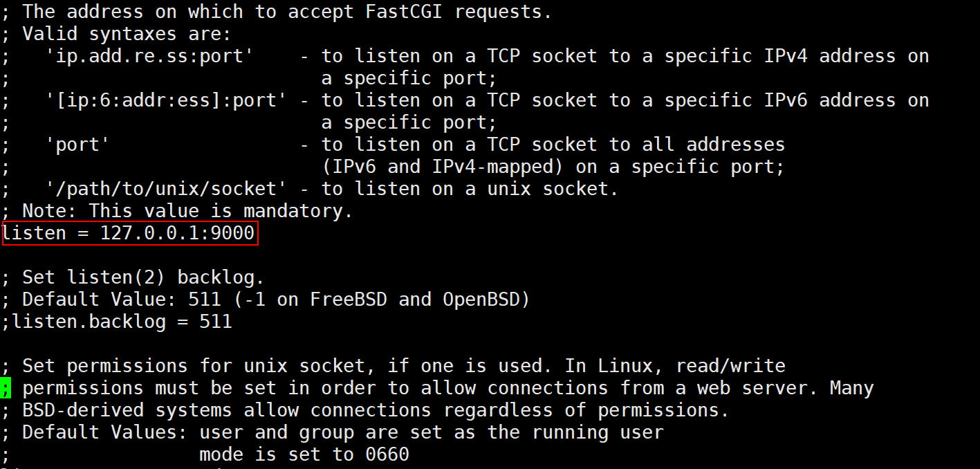Click the 511 value in listen.backlog setting
980x469 pixels.
(216, 322)
